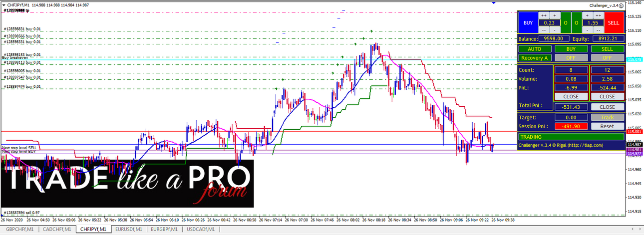Toggle the green BUY mode button beside AUTO
Screen dimensions: 644x235
571,49
